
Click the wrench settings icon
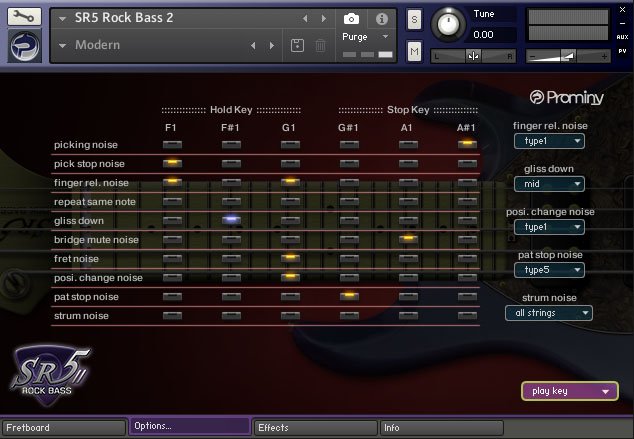click(x=25, y=17)
